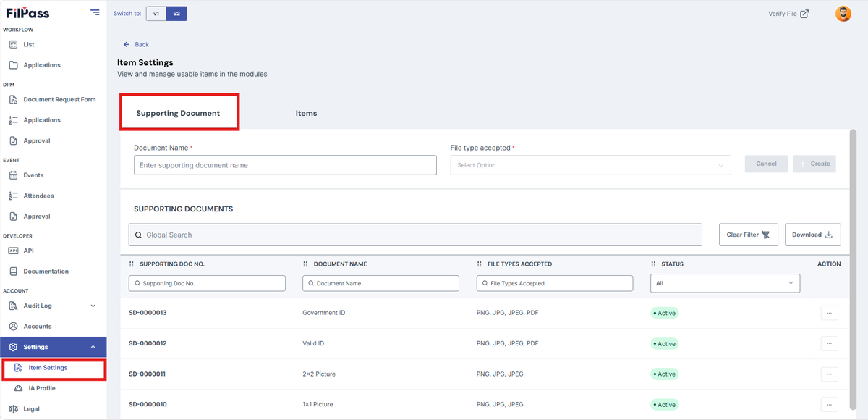Switch to version v1

pyautogui.click(x=156, y=14)
